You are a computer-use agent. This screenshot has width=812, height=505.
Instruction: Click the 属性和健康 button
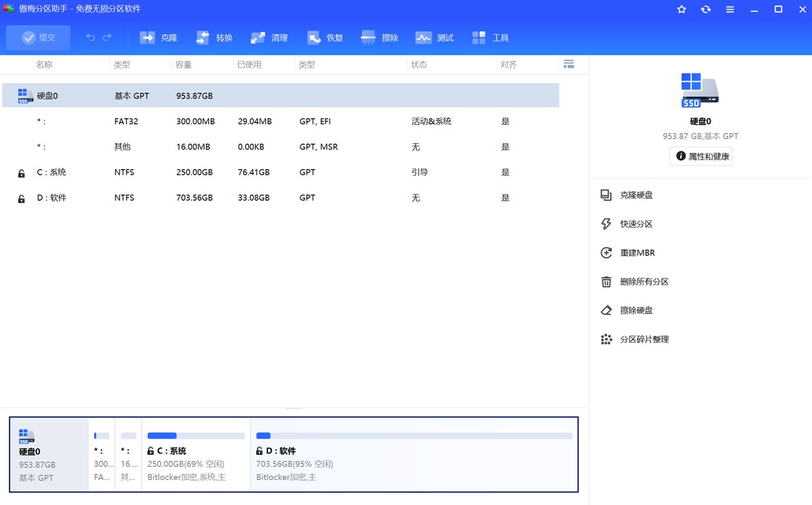(700, 156)
